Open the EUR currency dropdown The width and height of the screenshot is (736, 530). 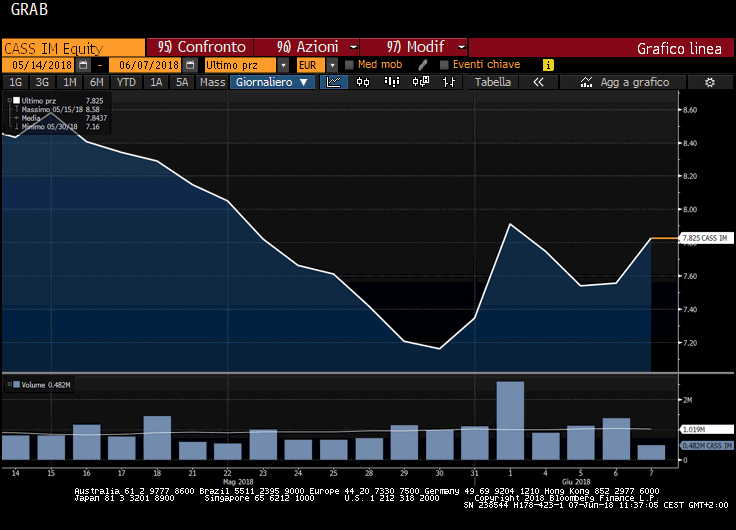(332, 65)
